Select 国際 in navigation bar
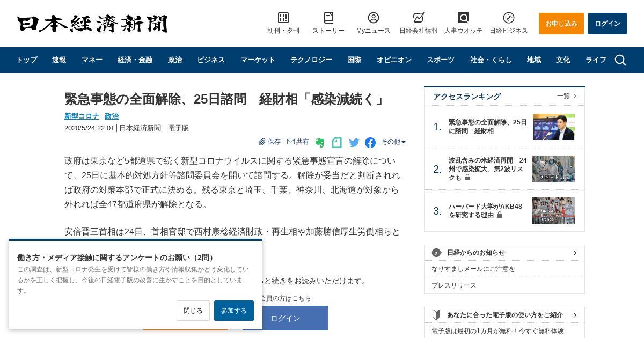This screenshot has height=338, width=644. click(354, 60)
